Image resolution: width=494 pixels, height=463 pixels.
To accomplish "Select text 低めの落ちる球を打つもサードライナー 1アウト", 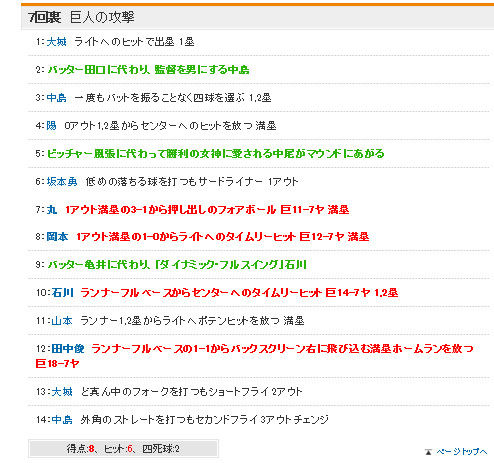I will click(191, 182).
